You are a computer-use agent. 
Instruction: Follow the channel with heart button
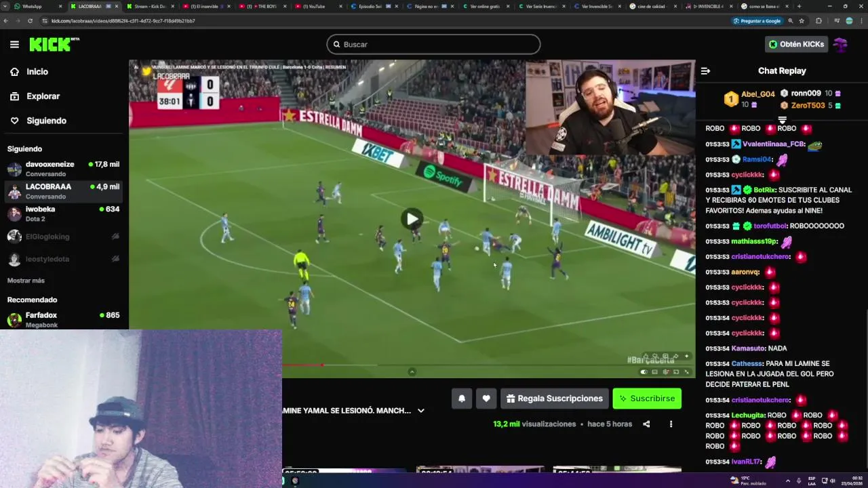click(486, 399)
